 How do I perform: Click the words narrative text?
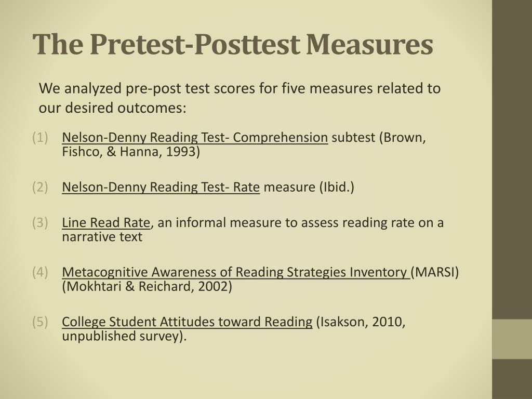click(102, 237)
